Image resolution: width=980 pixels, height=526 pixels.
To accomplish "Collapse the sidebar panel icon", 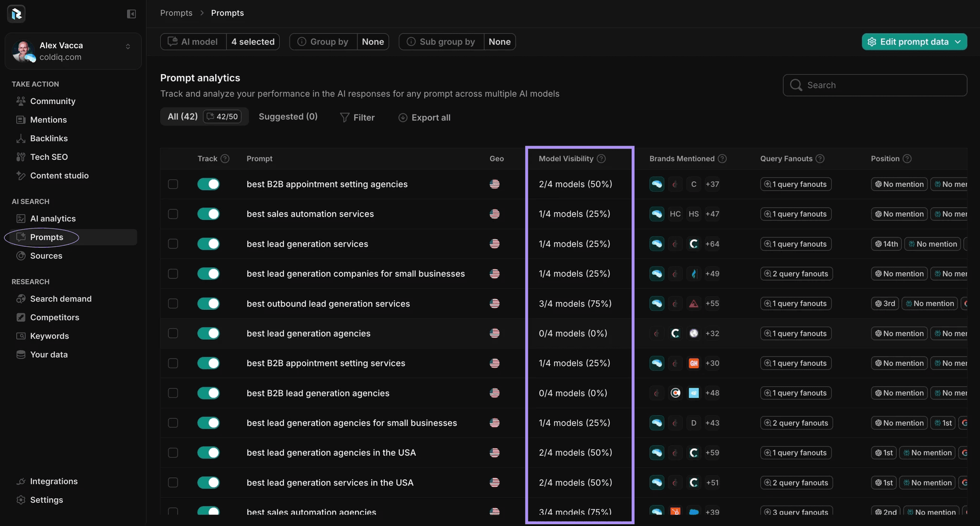I will [131, 14].
